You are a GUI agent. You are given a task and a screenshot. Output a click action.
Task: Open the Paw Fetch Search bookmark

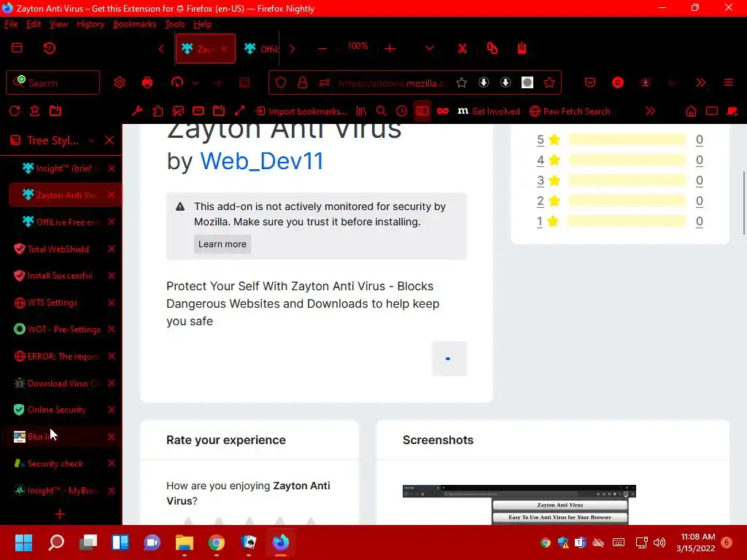click(570, 111)
